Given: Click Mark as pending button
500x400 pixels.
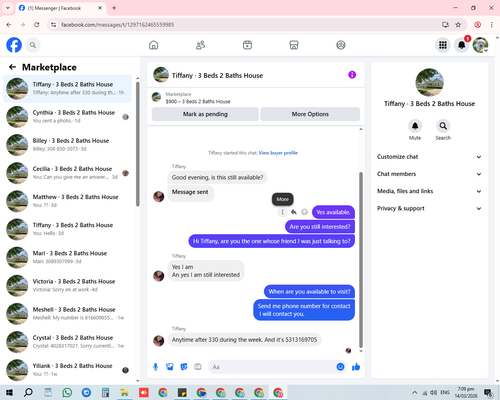Looking at the screenshot, I should point(205,114).
